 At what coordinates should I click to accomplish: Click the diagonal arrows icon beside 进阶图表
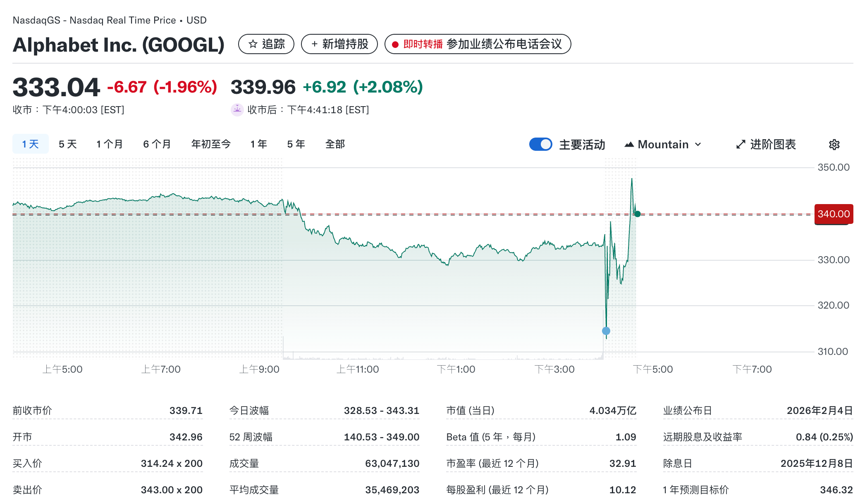740,144
